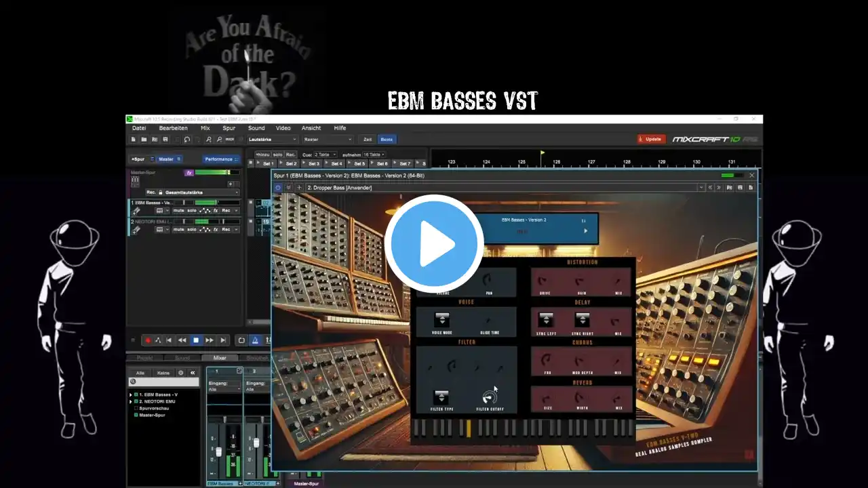868x488 pixels.
Task: Click the Performance button
Action: pyautogui.click(x=222, y=159)
